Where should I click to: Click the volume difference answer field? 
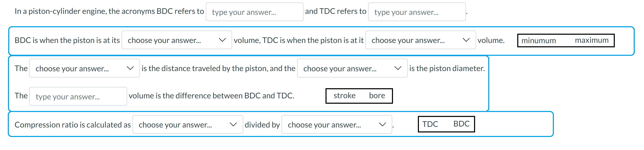(78, 96)
